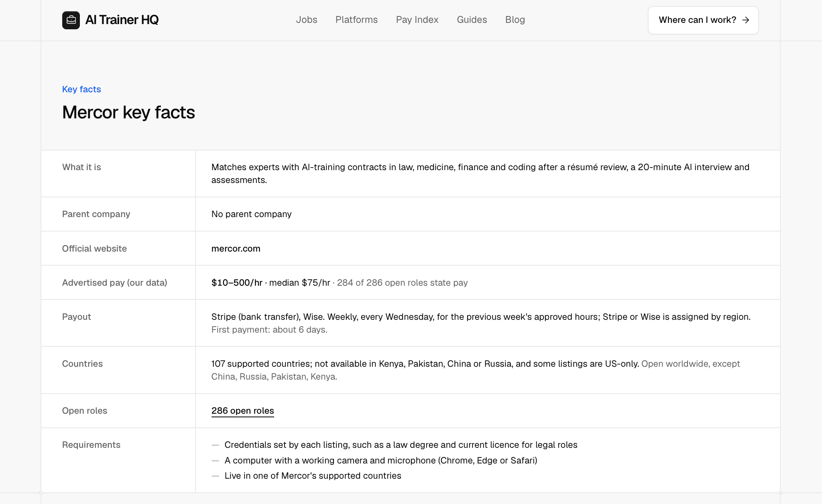Image resolution: width=822 pixels, height=504 pixels.
Task: Click the 'Where can I work?' button
Action: [703, 20]
